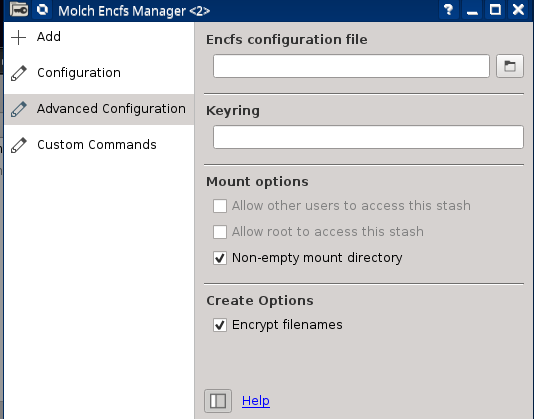This screenshot has height=419, width=534.
Task: Click the plus icon next to Add
Action: point(18,37)
